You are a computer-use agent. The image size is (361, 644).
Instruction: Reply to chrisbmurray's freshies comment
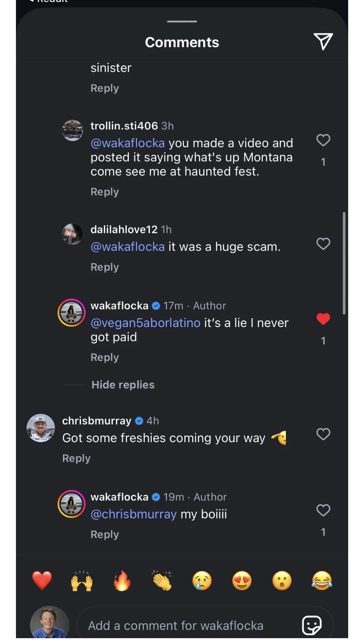(76, 458)
